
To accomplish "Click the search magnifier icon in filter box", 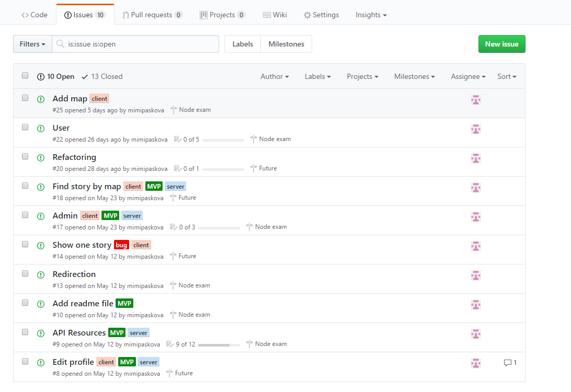I will [61, 44].
